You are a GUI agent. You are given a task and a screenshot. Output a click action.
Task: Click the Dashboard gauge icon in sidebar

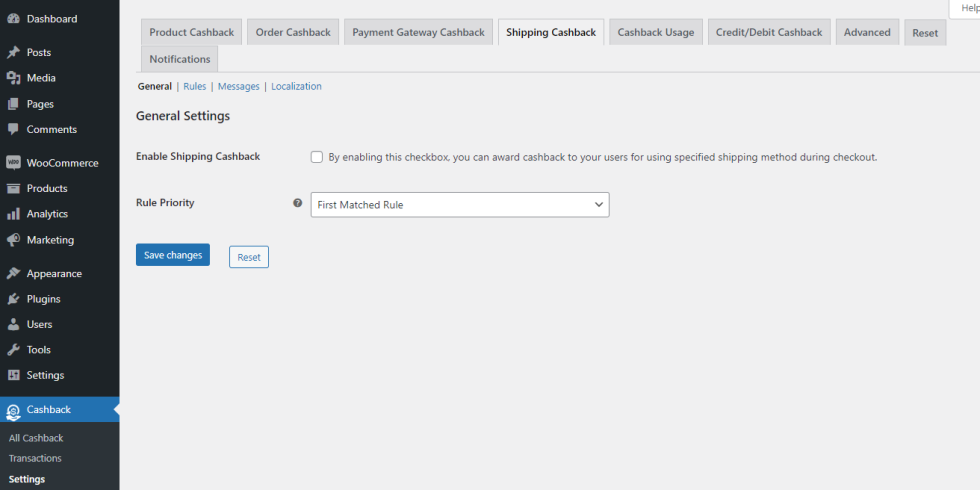[x=13, y=19]
